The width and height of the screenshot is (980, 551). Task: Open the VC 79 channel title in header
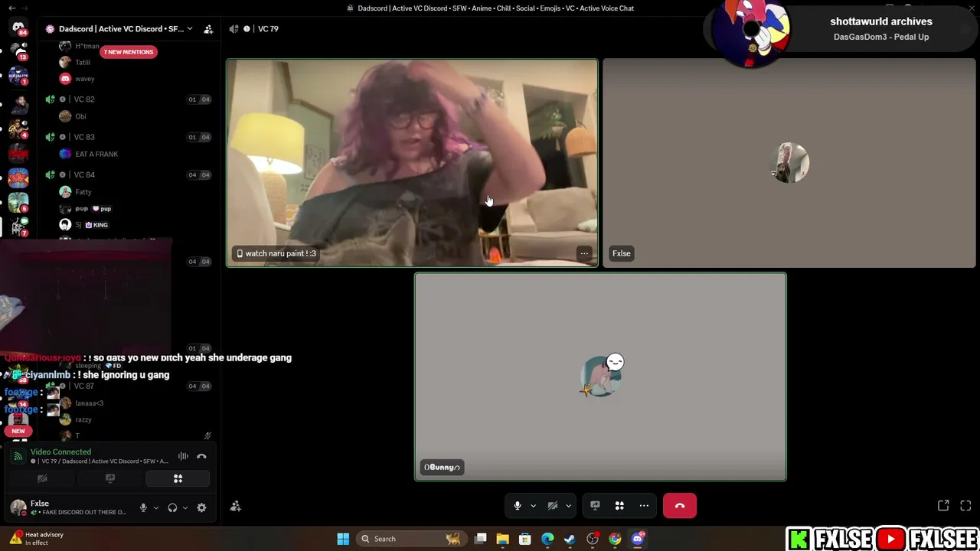[x=268, y=29]
